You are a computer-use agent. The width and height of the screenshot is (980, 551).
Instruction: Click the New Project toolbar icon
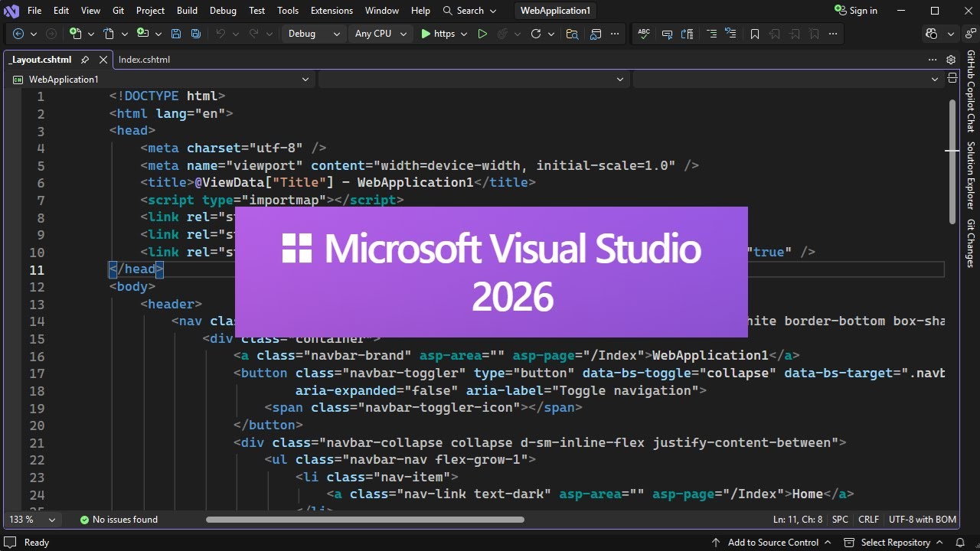[75, 34]
